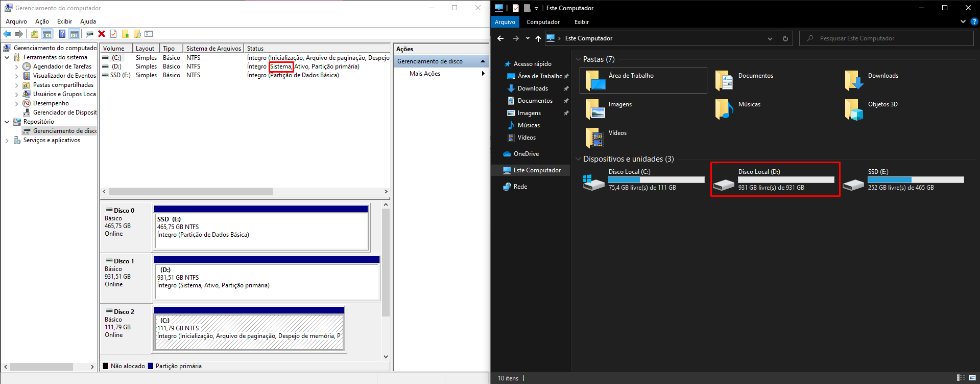Open the Arquivo menu in Gerenciamento do computador
The image size is (980, 384).
pyautogui.click(x=16, y=21)
